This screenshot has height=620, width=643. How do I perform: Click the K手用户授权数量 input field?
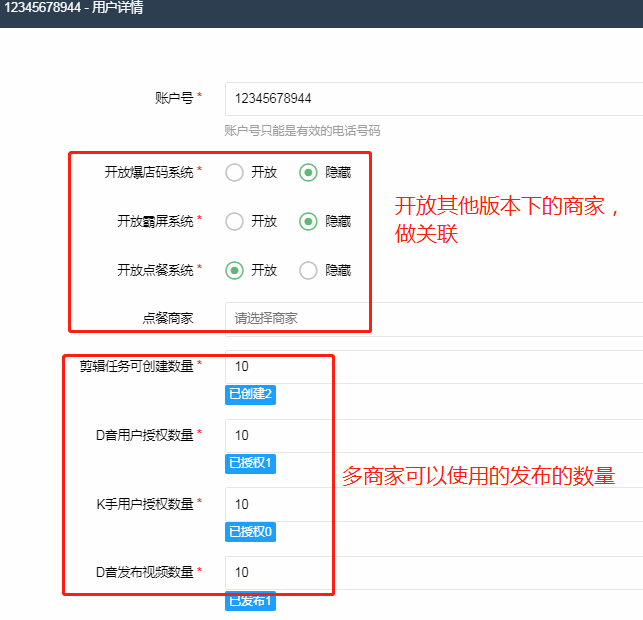434,504
